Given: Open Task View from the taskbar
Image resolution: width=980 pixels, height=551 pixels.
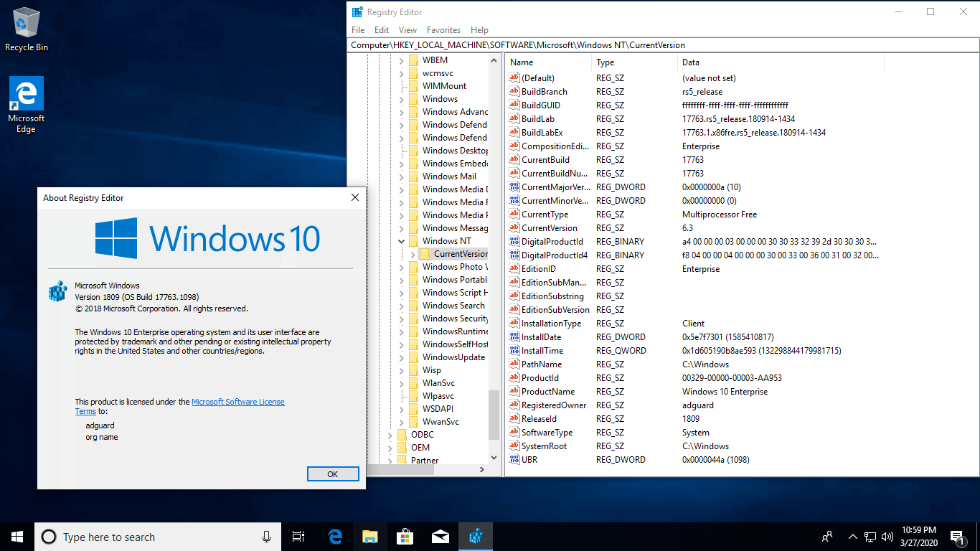Looking at the screenshot, I should 298,537.
